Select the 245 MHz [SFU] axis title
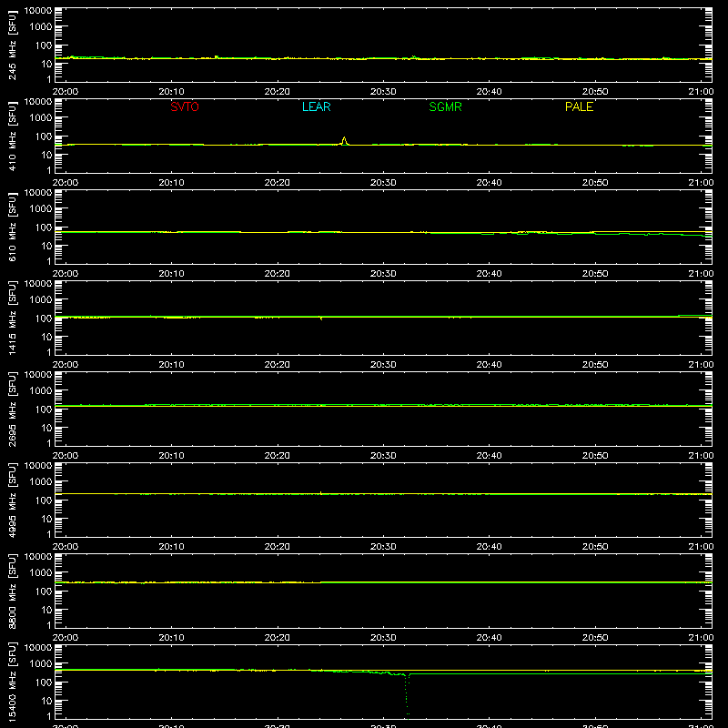The image size is (728, 728). [x=12, y=45]
